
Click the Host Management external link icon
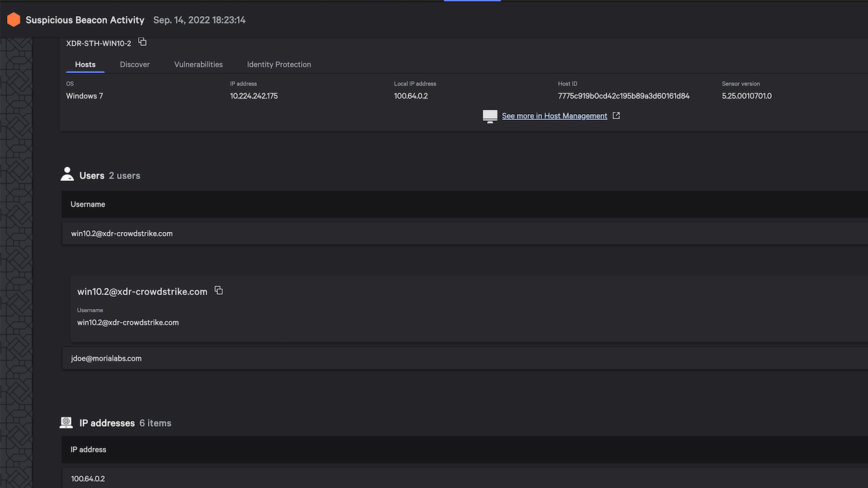[616, 116]
